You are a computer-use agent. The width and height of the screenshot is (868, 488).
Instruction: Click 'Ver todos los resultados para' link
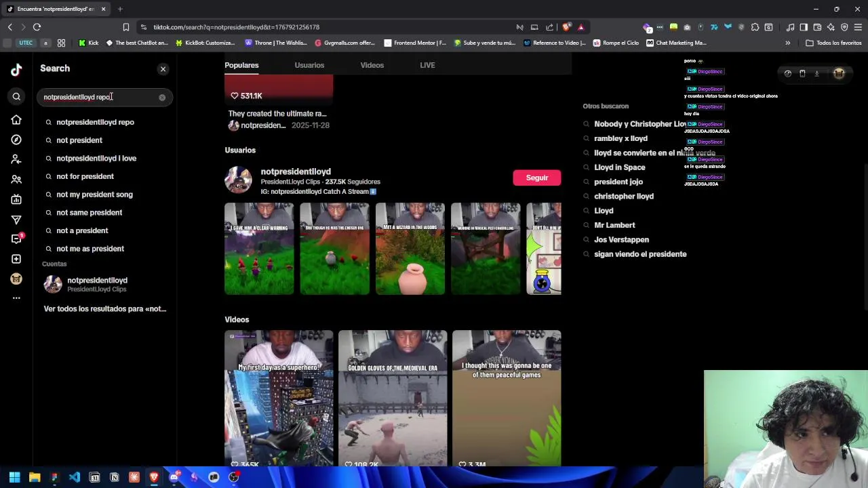105,308
